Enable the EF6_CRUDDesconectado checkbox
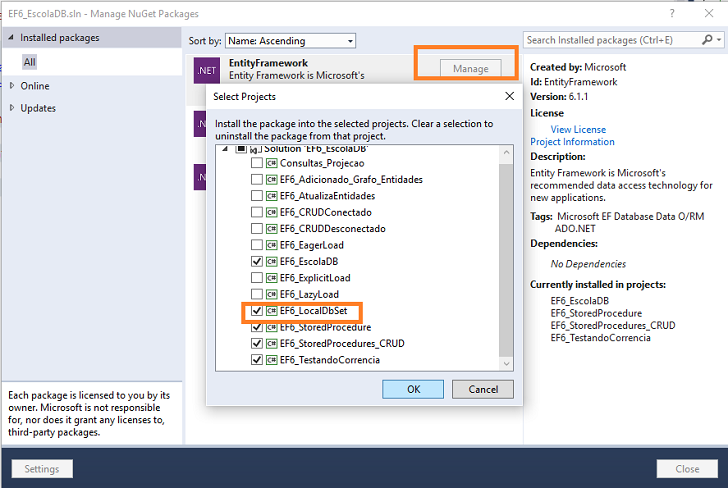Screen dimensions: 728x488 pos(257,228)
